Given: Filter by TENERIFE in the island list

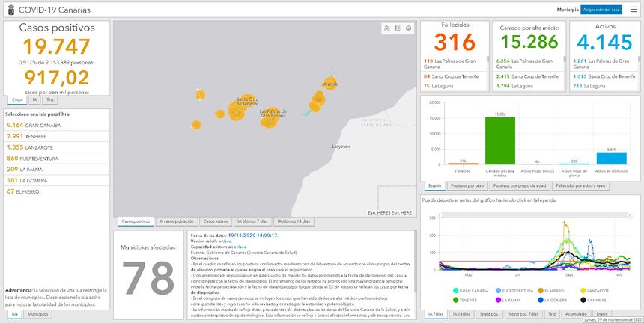Looking at the screenshot, I should point(26,136).
